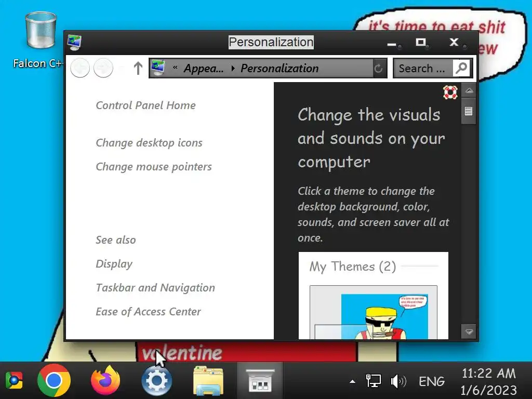Image resolution: width=532 pixels, height=399 pixels.
Task: Click the Personalization breadcrumb segment
Action: pos(280,68)
